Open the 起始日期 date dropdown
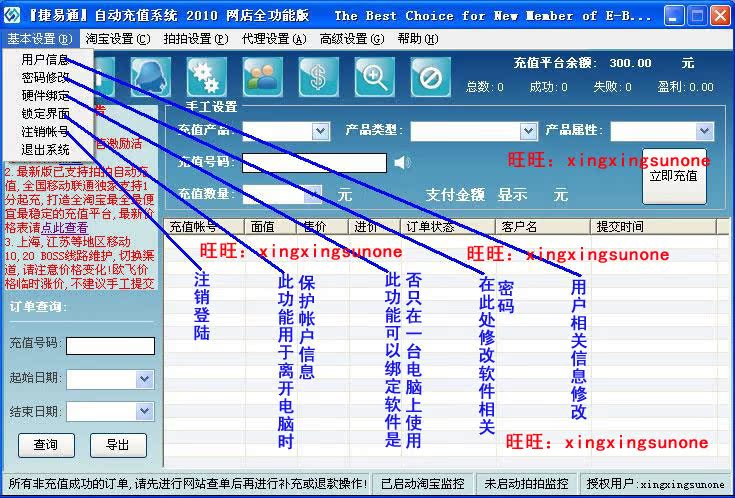 145,379
